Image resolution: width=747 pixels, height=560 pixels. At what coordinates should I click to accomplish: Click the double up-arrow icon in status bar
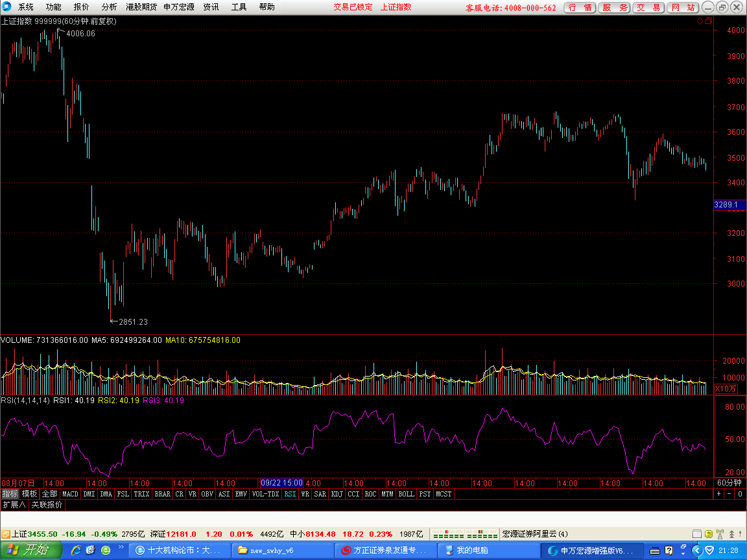[731, 534]
